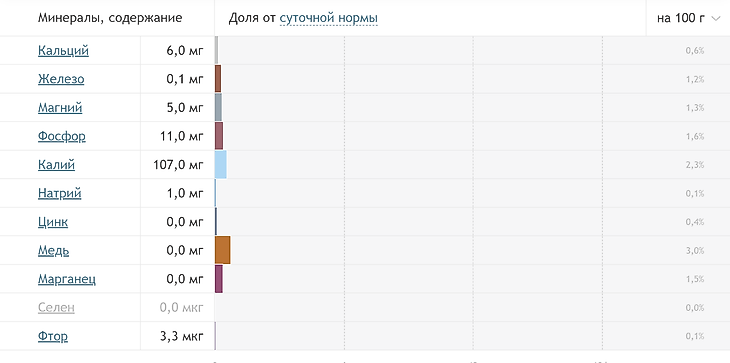Expand the на 100 г dropdown
This screenshot has width=730, height=363.
[x=688, y=18]
